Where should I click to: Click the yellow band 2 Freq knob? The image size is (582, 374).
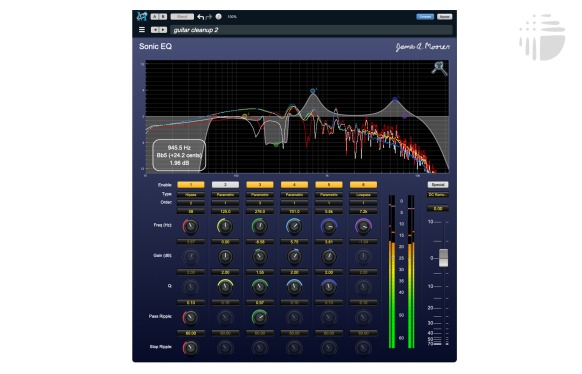[x=225, y=226]
